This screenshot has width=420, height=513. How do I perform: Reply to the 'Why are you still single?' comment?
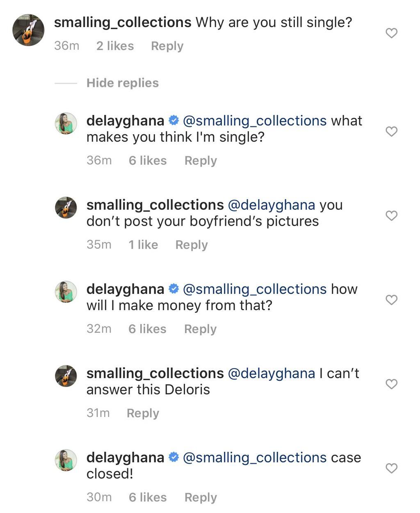(167, 46)
